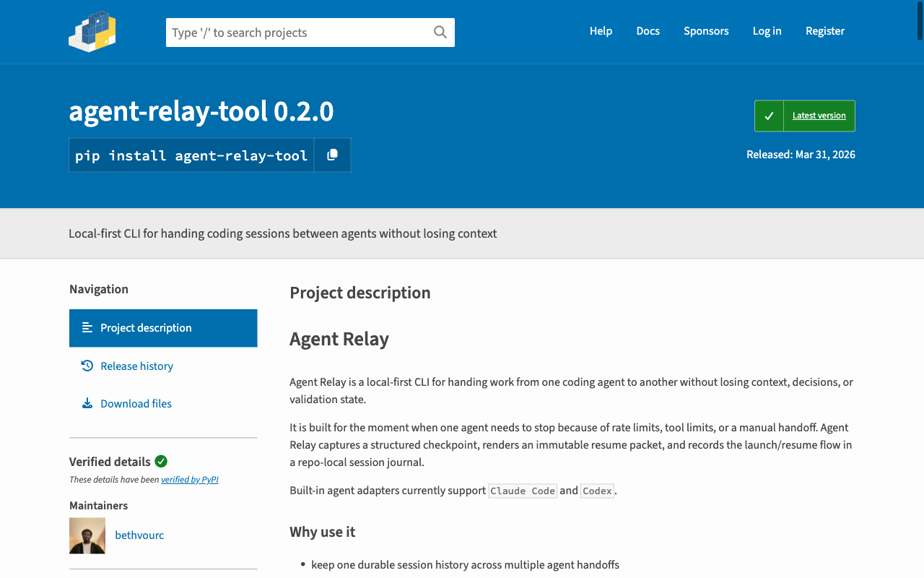Click the Latest version button
This screenshot has width=924, height=578.
819,116
